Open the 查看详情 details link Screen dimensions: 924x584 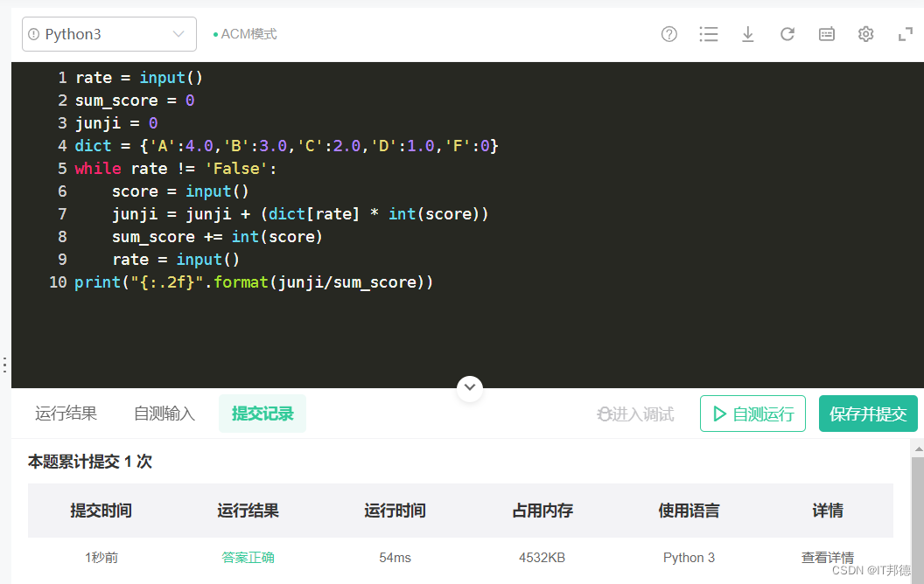click(828, 558)
